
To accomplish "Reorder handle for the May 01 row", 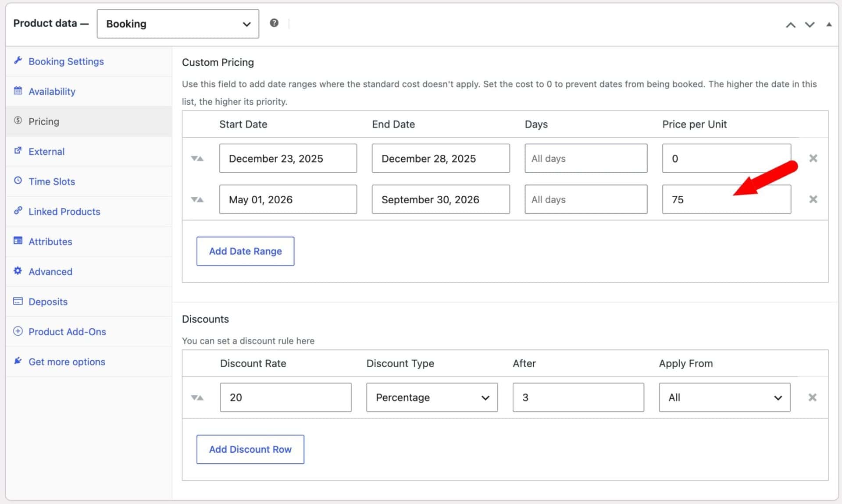I will pyautogui.click(x=197, y=199).
